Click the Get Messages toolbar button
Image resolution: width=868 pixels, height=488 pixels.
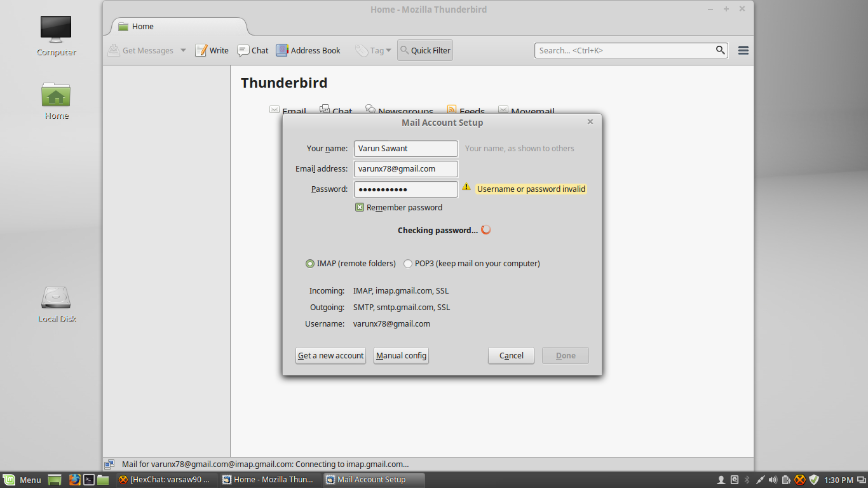(x=140, y=50)
